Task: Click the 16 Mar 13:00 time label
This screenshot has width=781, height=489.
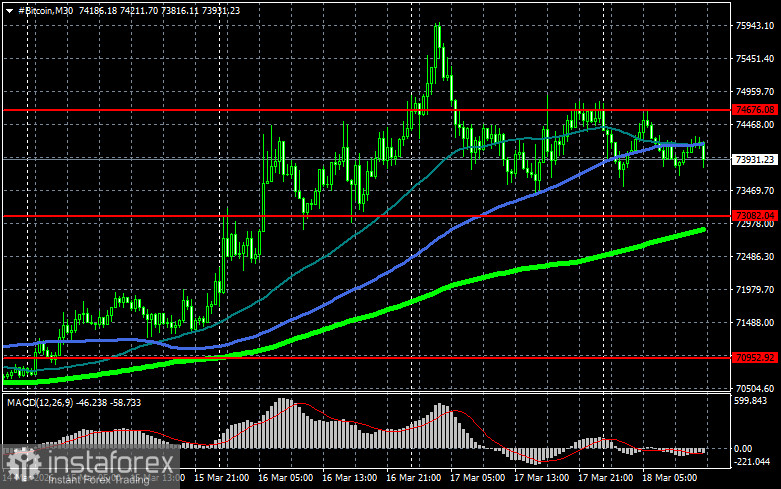Action: coord(349,478)
